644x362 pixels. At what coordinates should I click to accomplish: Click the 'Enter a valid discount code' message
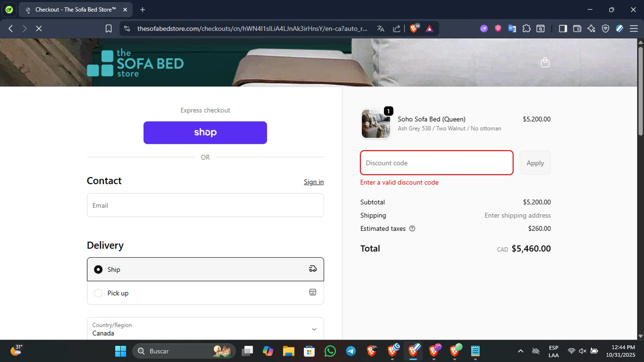tap(399, 183)
